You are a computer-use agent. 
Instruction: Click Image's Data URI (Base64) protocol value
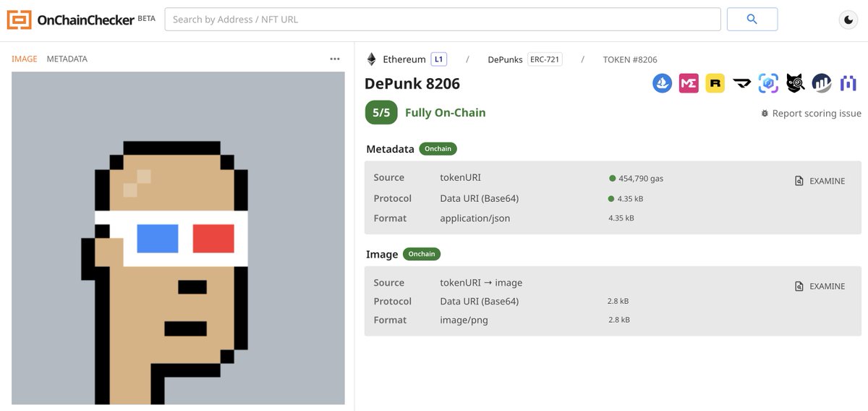[x=480, y=301]
